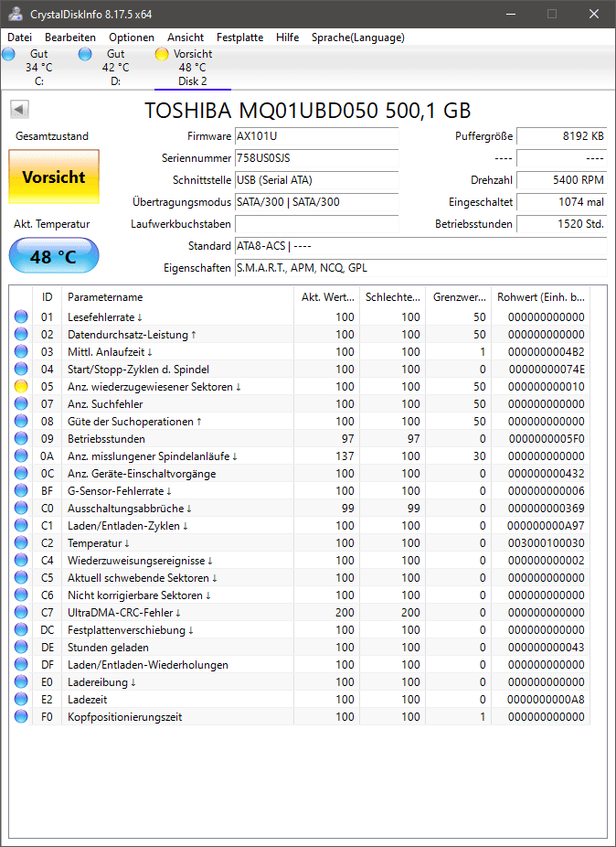Click the Standard field ATA8-ACS

click(421, 246)
